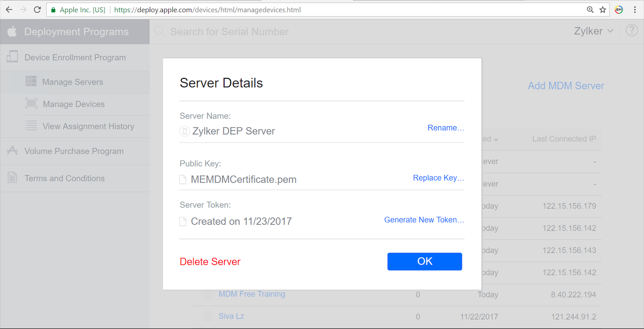This screenshot has width=644, height=329.
Task: Click the Apple logo in the header
Action: pos(12,31)
